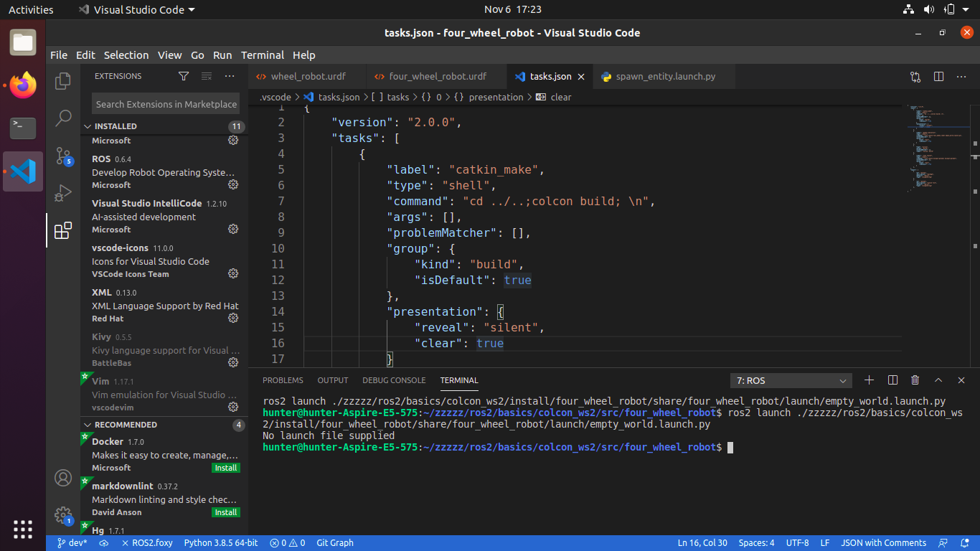Open the Explorer view in activity bar
Image resolution: width=980 pixels, height=551 pixels.
tap(63, 81)
